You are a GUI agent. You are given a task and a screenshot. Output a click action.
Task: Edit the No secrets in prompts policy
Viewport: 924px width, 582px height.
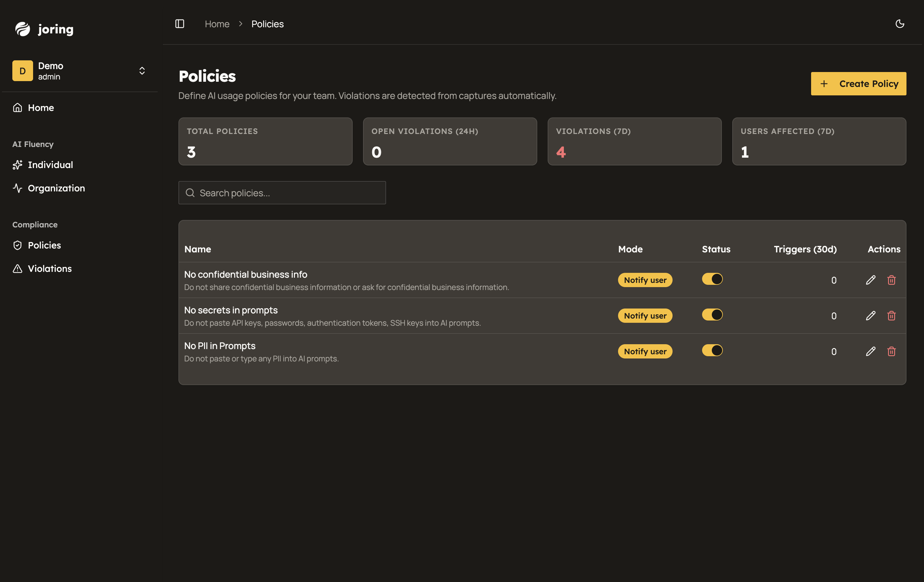[871, 316]
